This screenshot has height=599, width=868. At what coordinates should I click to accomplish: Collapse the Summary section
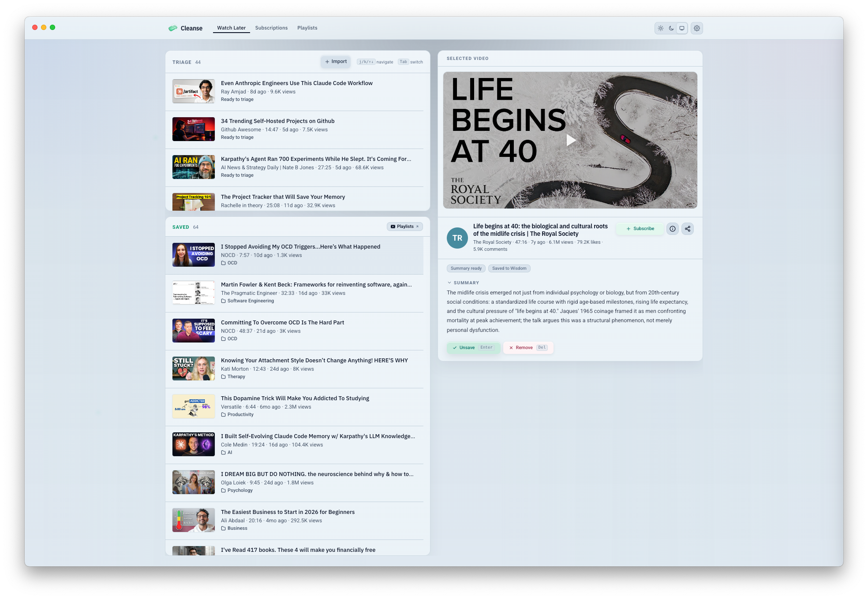463,283
